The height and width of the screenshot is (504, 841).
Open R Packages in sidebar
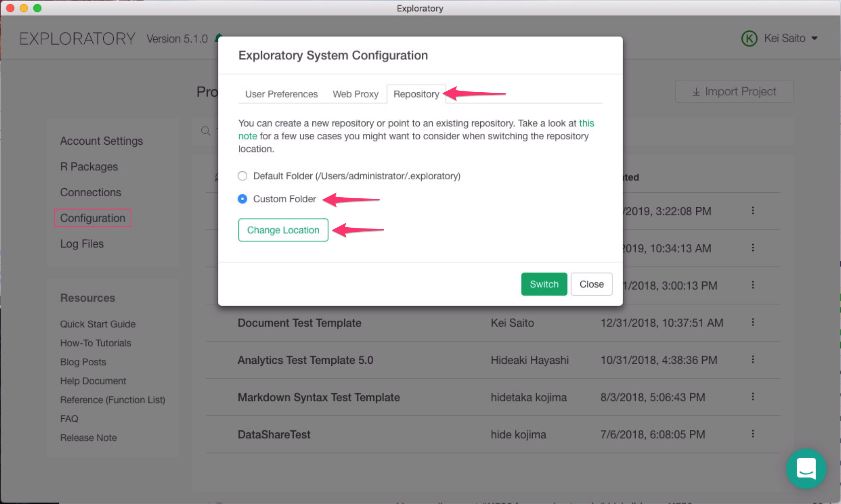[x=89, y=167]
